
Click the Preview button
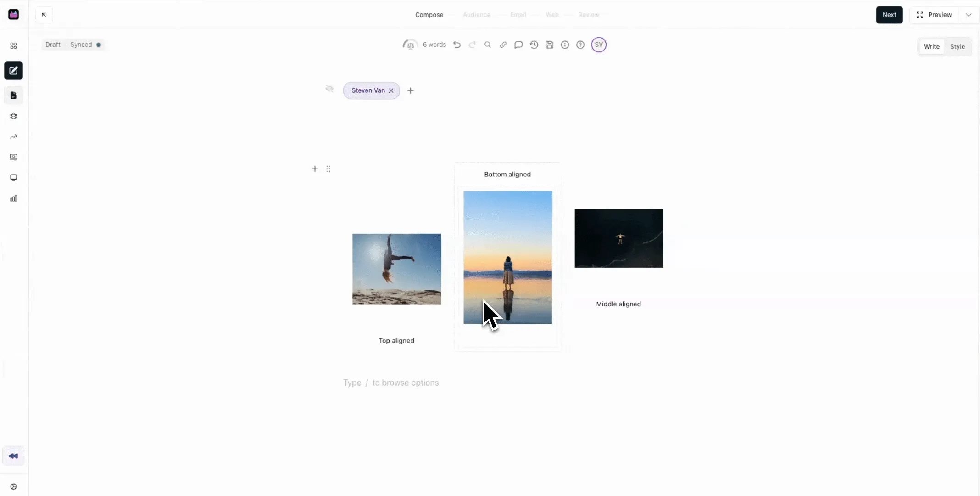point(934,15)
